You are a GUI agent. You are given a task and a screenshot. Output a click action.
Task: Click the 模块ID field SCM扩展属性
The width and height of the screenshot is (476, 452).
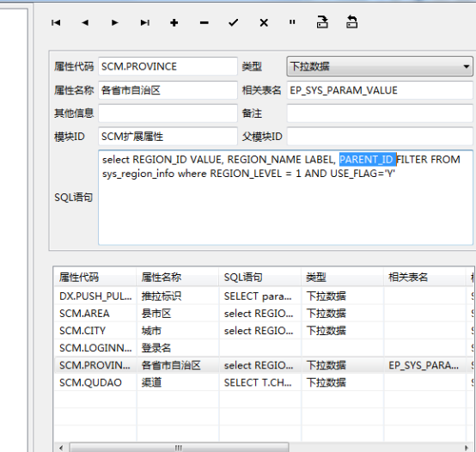(x=168, y=137)
